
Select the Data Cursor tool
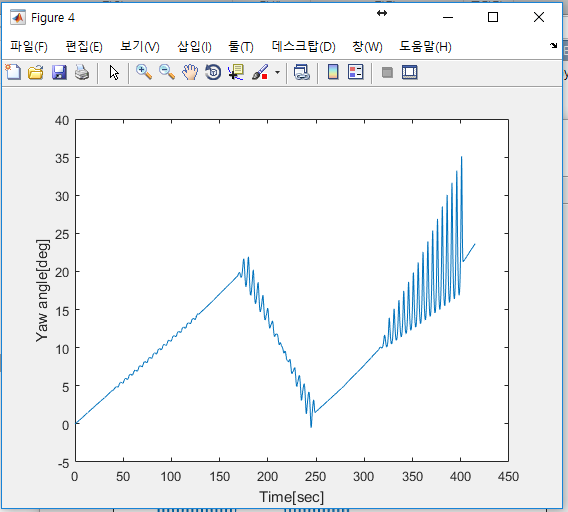pos(236,72)
